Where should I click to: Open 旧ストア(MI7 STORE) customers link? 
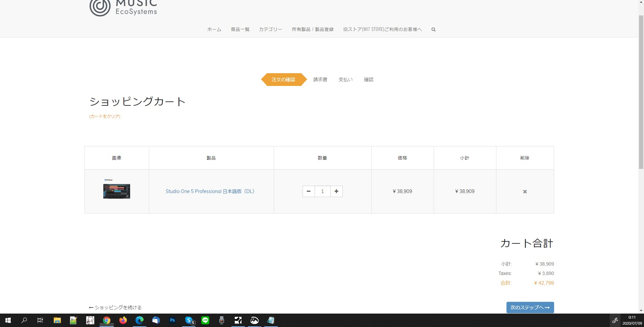pyautogui.click(x=382, y=30)
